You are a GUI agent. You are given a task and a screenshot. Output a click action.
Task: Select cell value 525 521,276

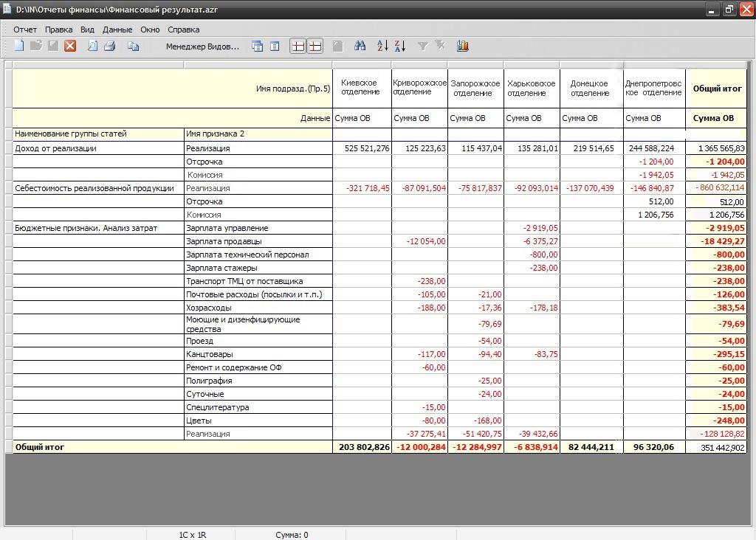point(362,148)
